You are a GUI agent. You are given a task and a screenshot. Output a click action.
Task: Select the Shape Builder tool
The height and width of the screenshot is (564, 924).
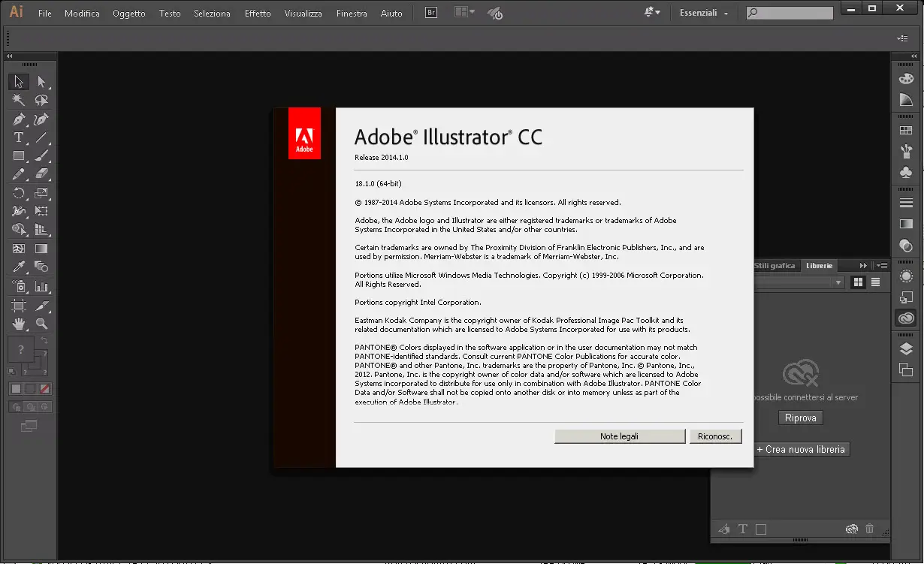point(19,230)
